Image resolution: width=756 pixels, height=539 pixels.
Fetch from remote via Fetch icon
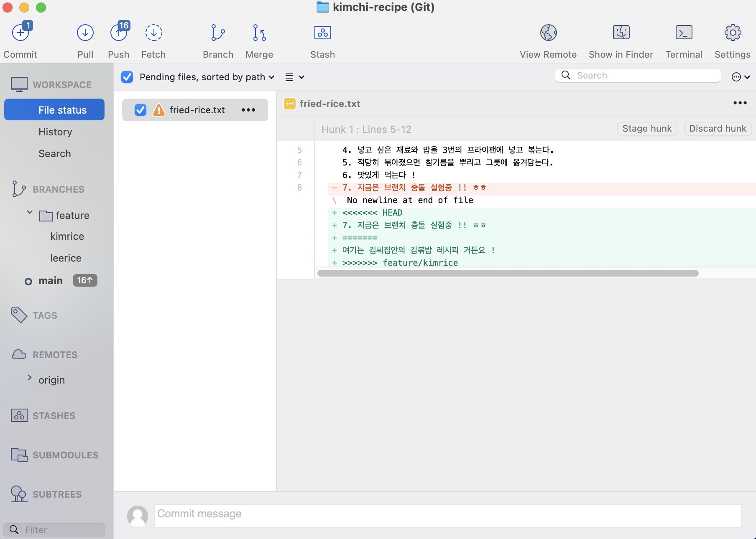(x=153, y=33)
